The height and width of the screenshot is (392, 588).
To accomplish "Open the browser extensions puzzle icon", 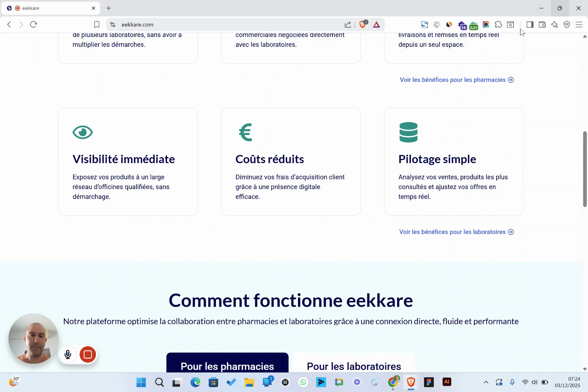I will [x=498, y=24].
